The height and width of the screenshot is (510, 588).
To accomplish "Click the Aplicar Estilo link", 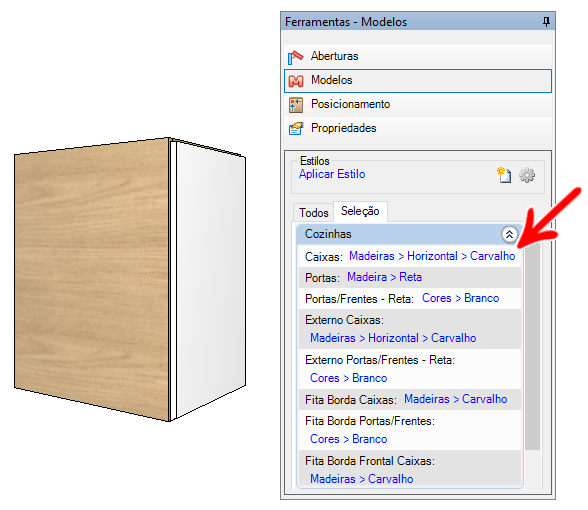I will click(x=332, y=174).
